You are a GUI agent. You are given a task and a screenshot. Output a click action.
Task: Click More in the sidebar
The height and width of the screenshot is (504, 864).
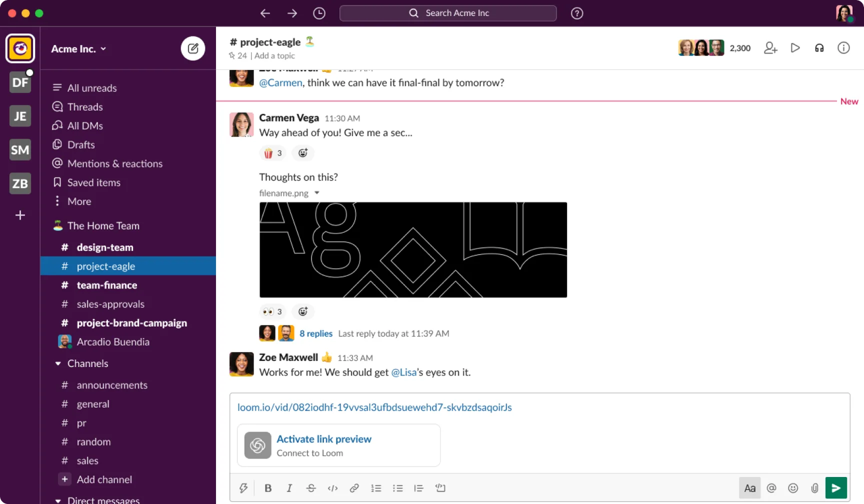[128, 201]
